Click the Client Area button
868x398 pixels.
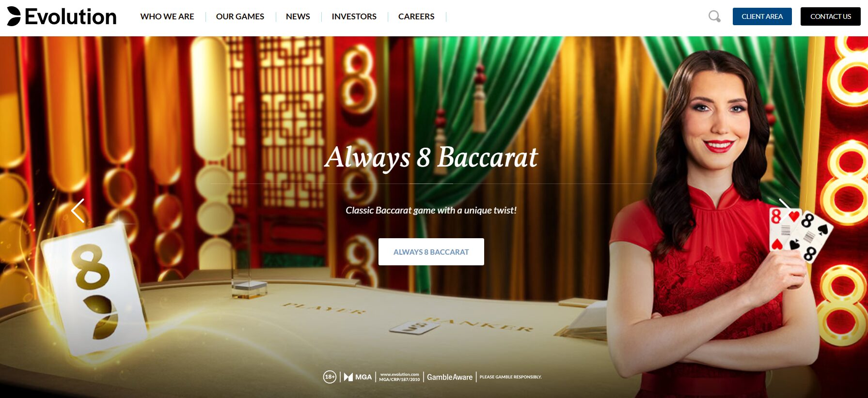[762, 16]
